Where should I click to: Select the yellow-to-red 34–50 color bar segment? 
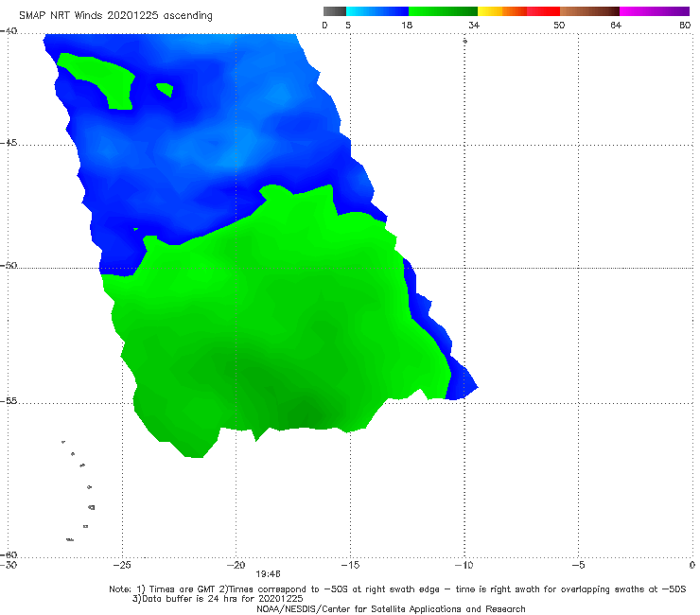coord(518,11)
